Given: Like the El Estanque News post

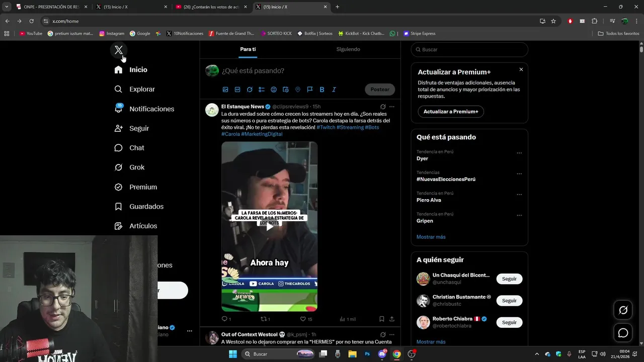Looking at the screenshot, I should coord(306,319).
